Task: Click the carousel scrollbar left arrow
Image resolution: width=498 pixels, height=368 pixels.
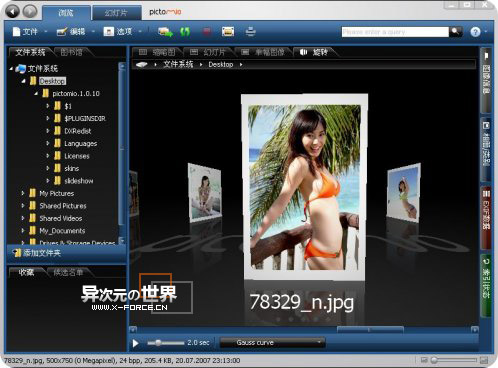Action: pyautogui.click(x=133, y=330)
